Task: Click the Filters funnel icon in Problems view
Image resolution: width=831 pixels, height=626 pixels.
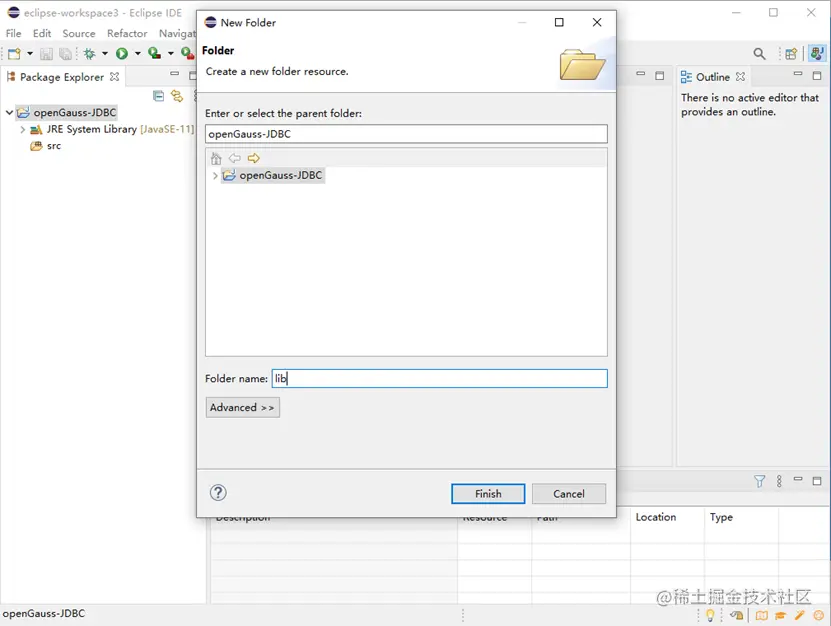Action: [x=759, y=481]
